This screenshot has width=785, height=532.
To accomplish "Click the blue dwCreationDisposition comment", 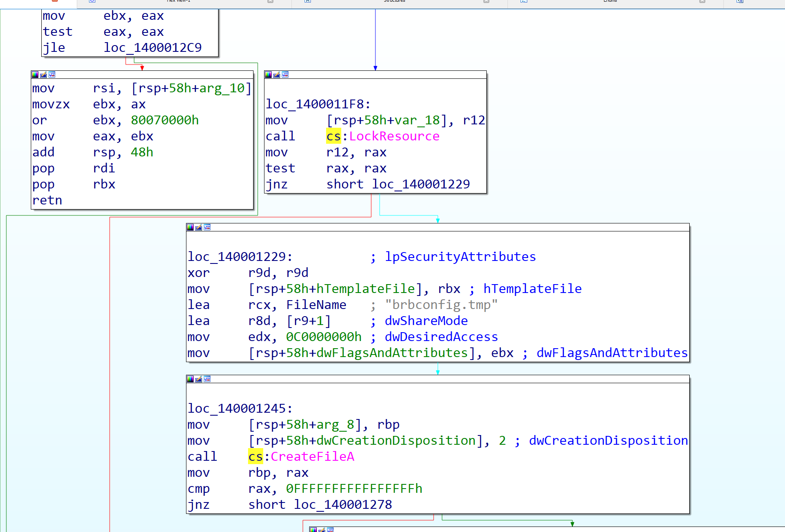I will [x=609, y=441].
